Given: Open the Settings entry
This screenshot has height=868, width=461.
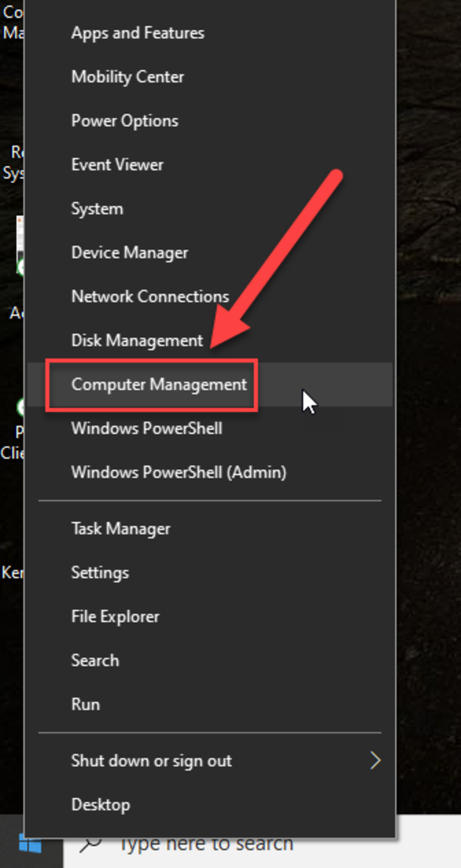Looking at the screenshot, I should click(100, 572).
